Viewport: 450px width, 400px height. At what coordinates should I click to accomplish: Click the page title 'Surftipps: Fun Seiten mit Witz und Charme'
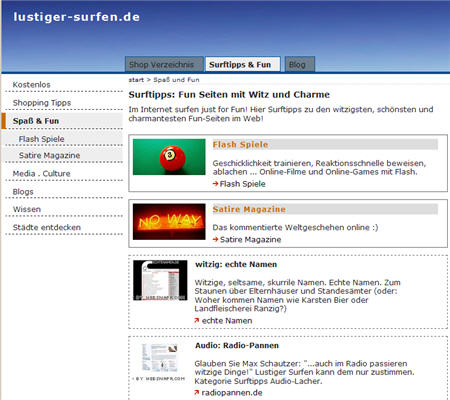click(x=229, y=95)
